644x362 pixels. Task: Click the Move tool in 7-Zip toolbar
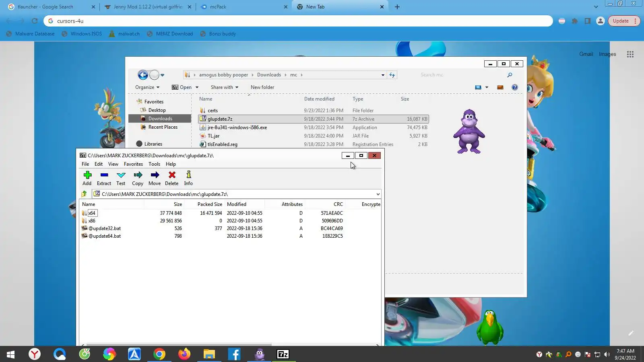click(155, 178)
